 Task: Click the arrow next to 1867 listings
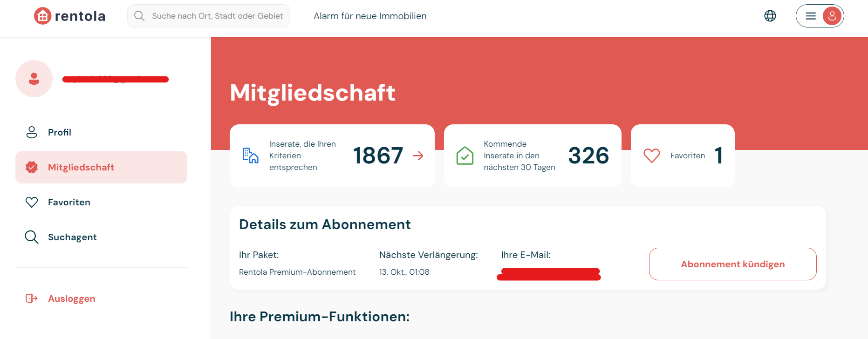point(418,156)
